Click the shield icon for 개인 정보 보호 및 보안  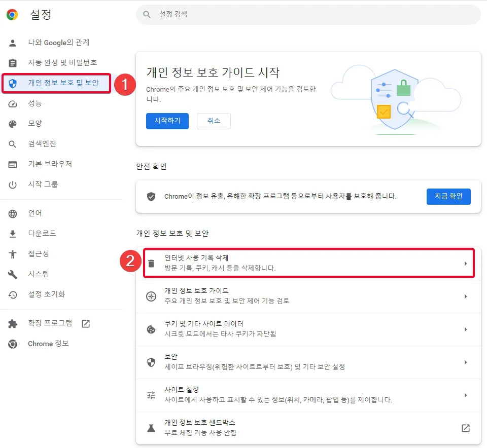(12, 83)
